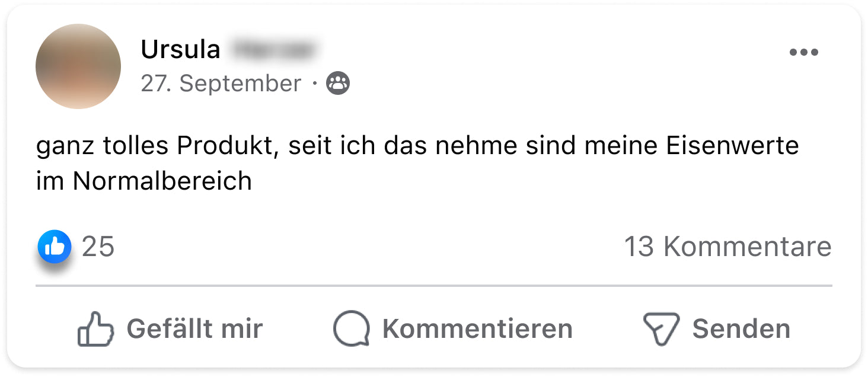
Task: Click the outlined thumbs-up Like icon
Action: coord(95,329)
